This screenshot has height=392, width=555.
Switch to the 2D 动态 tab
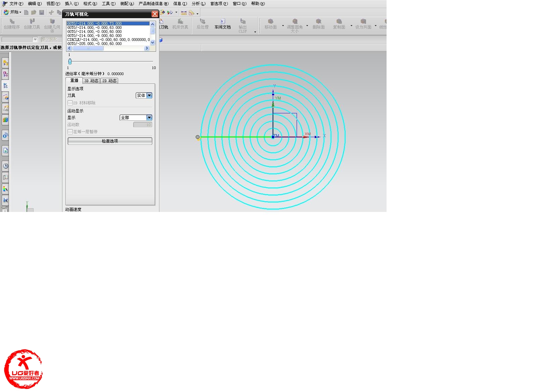point(109,81)
